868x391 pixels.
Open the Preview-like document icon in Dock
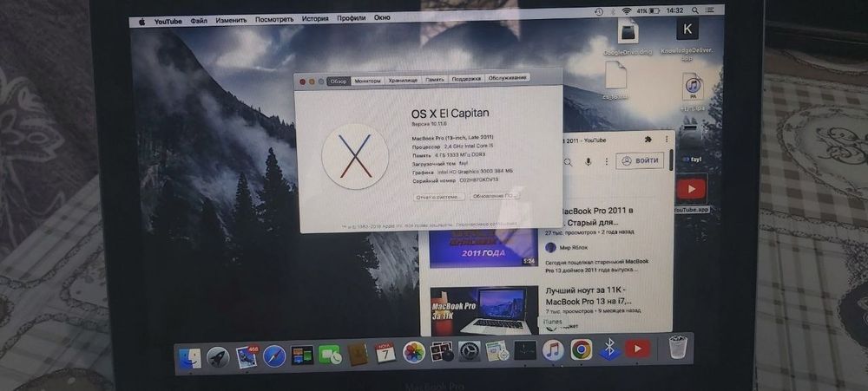pos(497,350)
